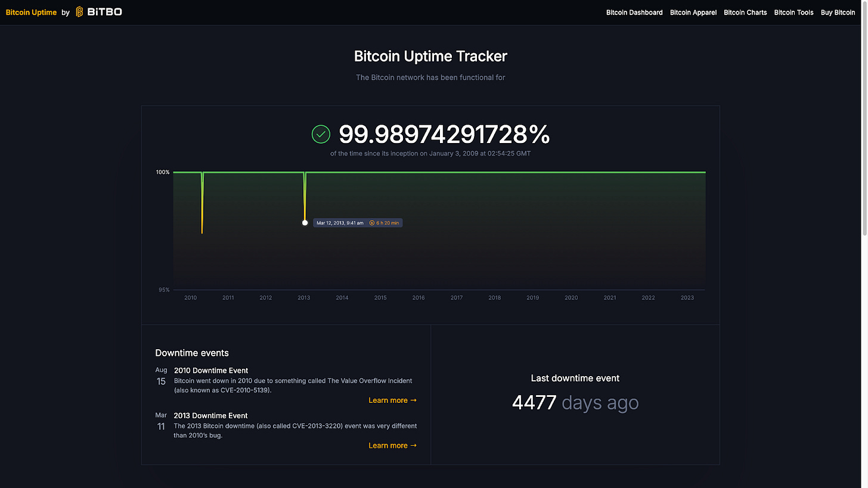Click the Last downtime event heading

pos(575,378)
